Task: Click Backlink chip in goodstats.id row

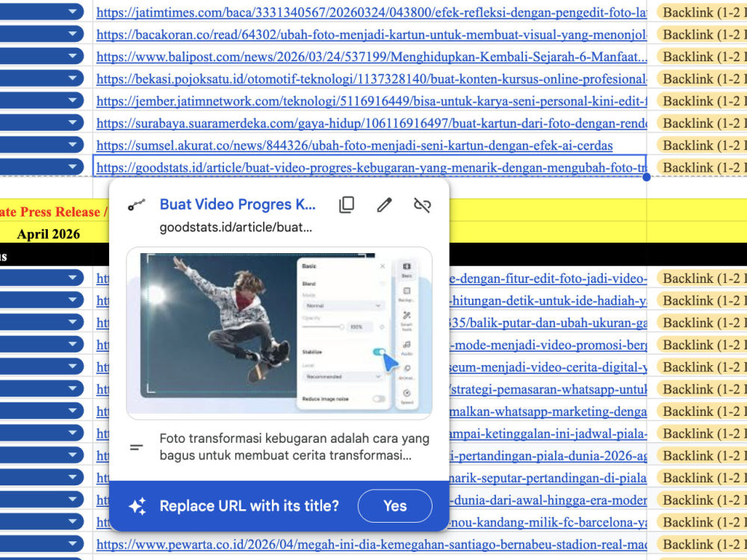Action: pyautogui.click(x=701, y=167)
